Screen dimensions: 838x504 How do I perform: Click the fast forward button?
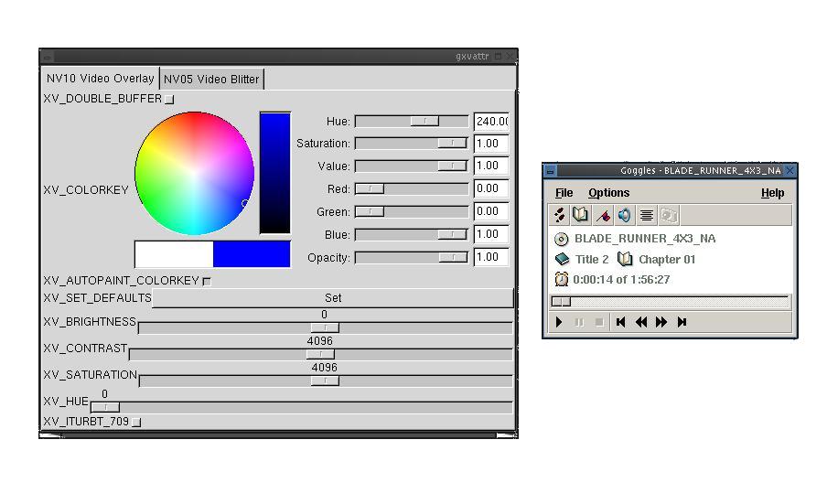pyautogui.click(x=661, y=322)
